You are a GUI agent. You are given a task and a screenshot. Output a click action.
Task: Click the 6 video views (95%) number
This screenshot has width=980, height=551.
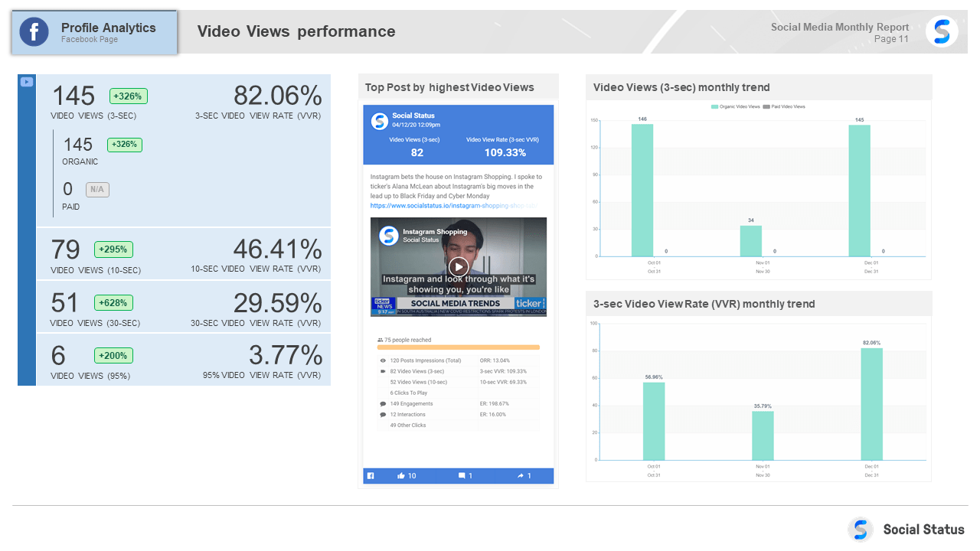tap(58, 356)
